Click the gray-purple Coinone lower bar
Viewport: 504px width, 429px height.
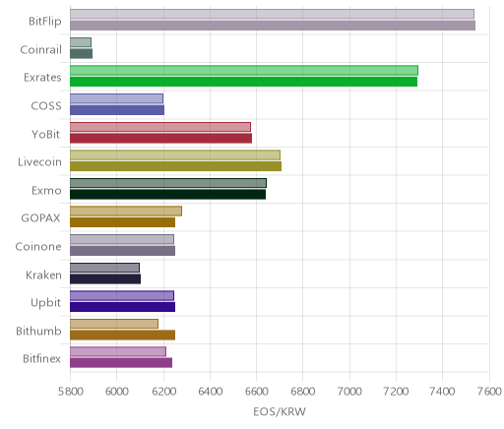point(122,251)
